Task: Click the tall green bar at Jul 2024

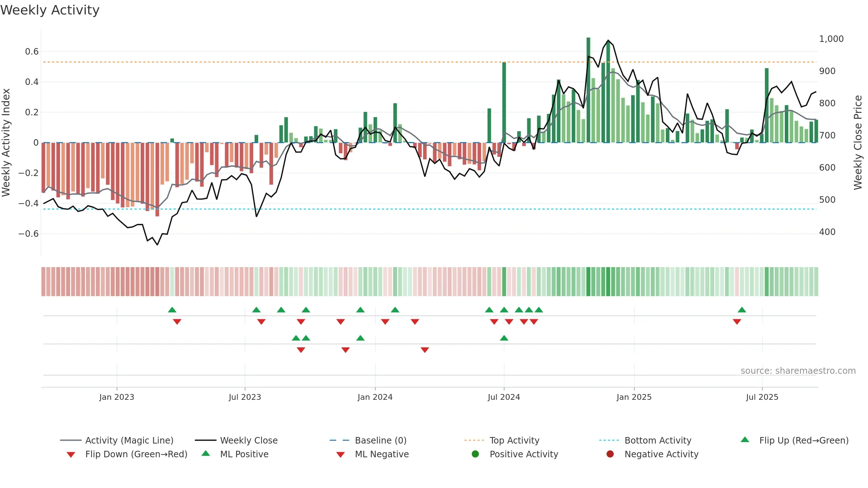Action: [x=504, y=102]
